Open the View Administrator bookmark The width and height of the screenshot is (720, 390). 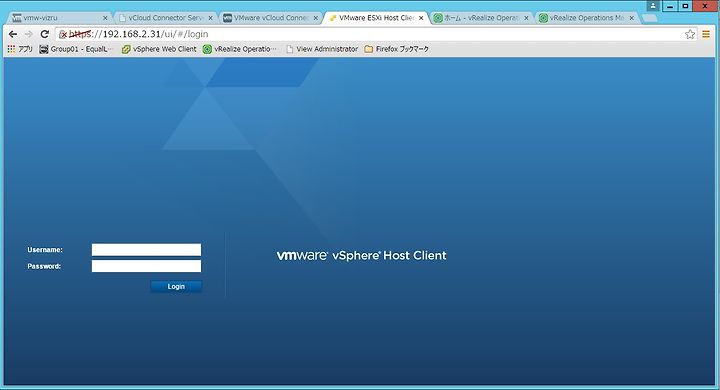tap(322, 49)
